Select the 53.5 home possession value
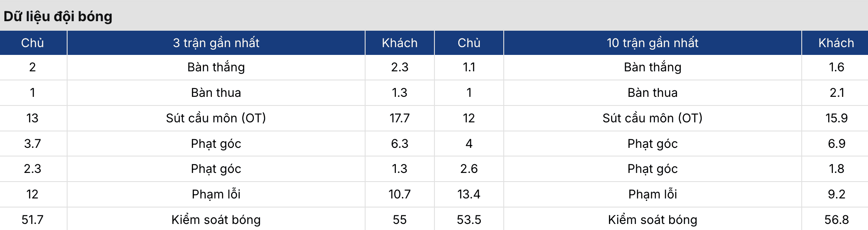 click(469, 220)
